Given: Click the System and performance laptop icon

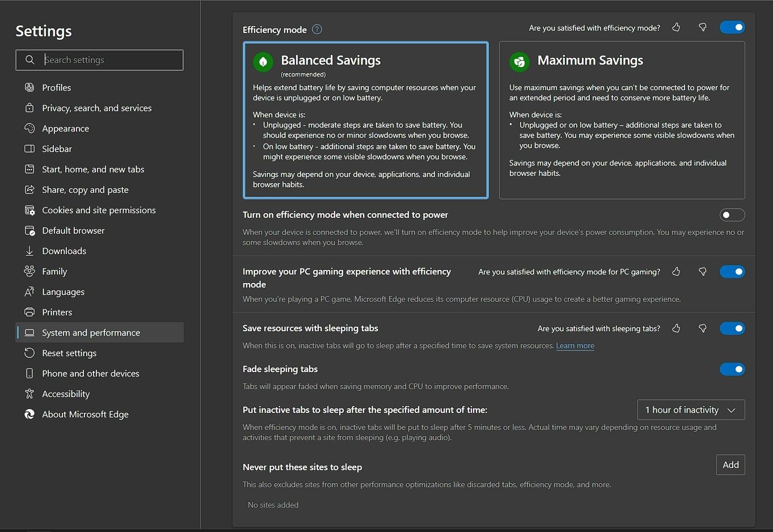Looking at the screenshot, I should pos(29,332).
